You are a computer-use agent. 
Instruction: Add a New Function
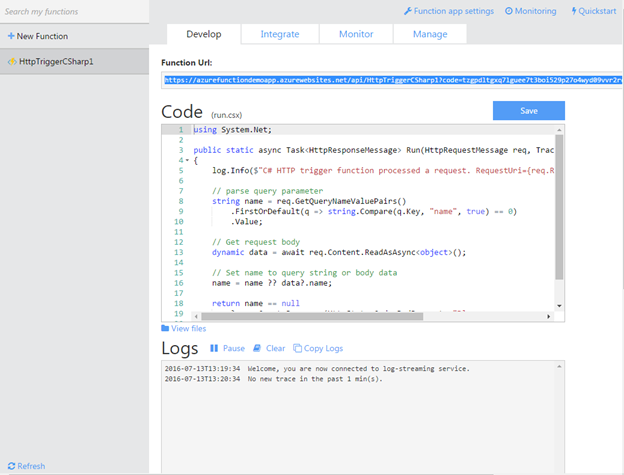click(38, 36)
